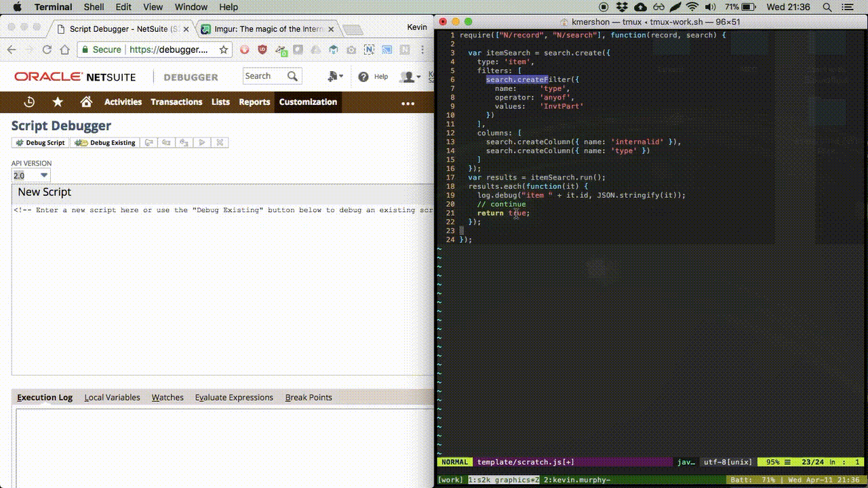This screenshot has width=868, height=488.
Task: Click the camera screenshot extension icon
Action: pos(351,49)
